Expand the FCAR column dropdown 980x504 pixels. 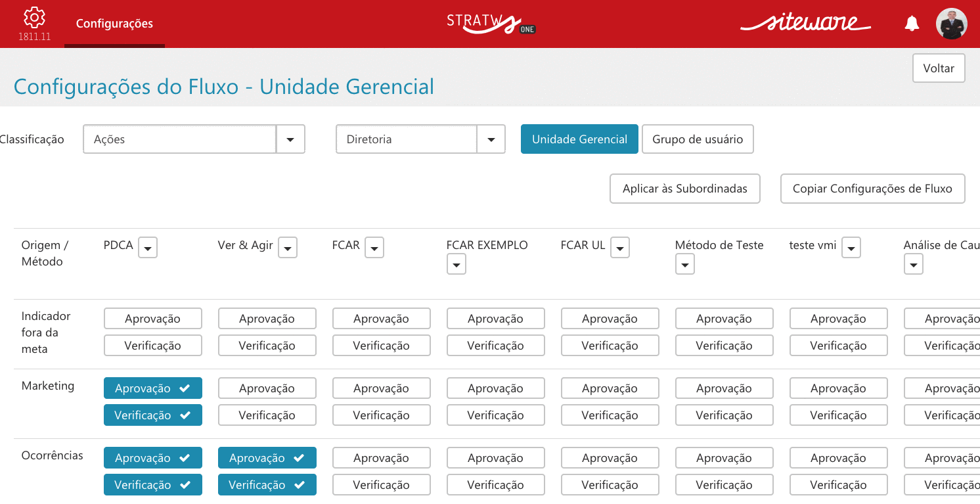tap(374, 248)
